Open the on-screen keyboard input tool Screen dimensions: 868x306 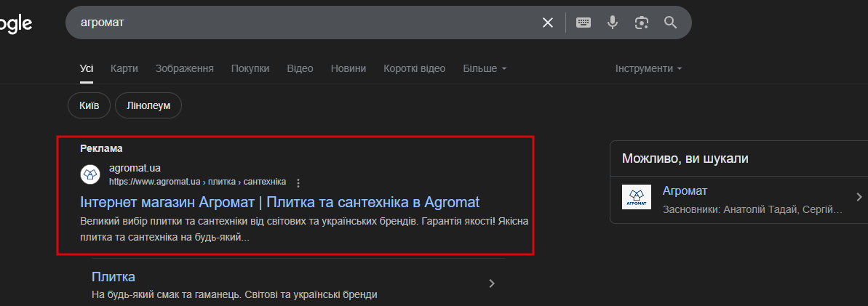[584, 23]
